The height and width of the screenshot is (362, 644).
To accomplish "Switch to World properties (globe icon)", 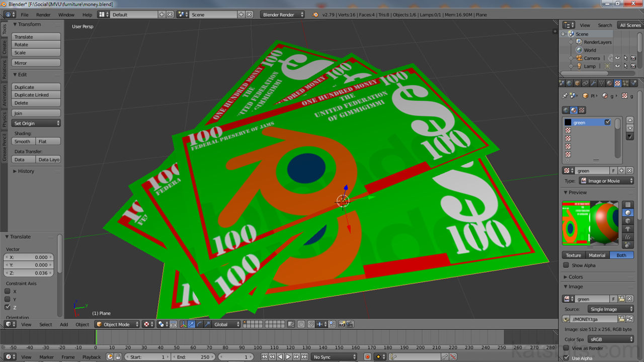I will pos(569,83).
